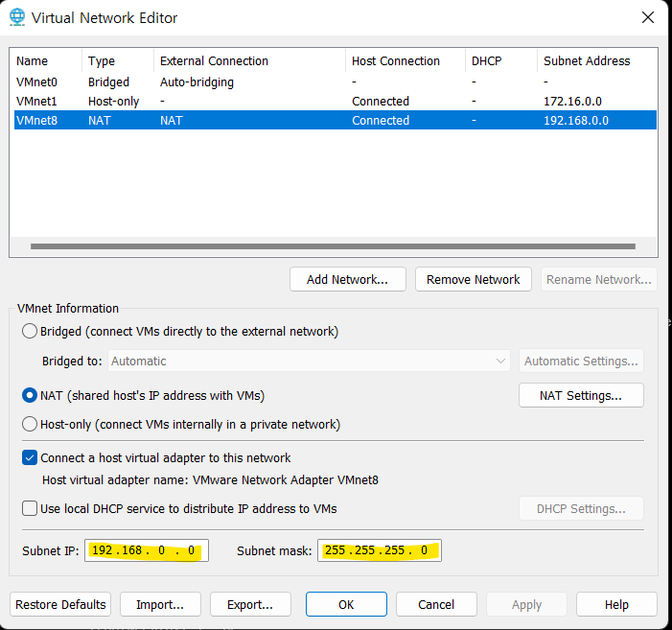Viewport: 672px width, 630px height.
Task: Select the VMnet8 row
Action: [x=336, y=120]
